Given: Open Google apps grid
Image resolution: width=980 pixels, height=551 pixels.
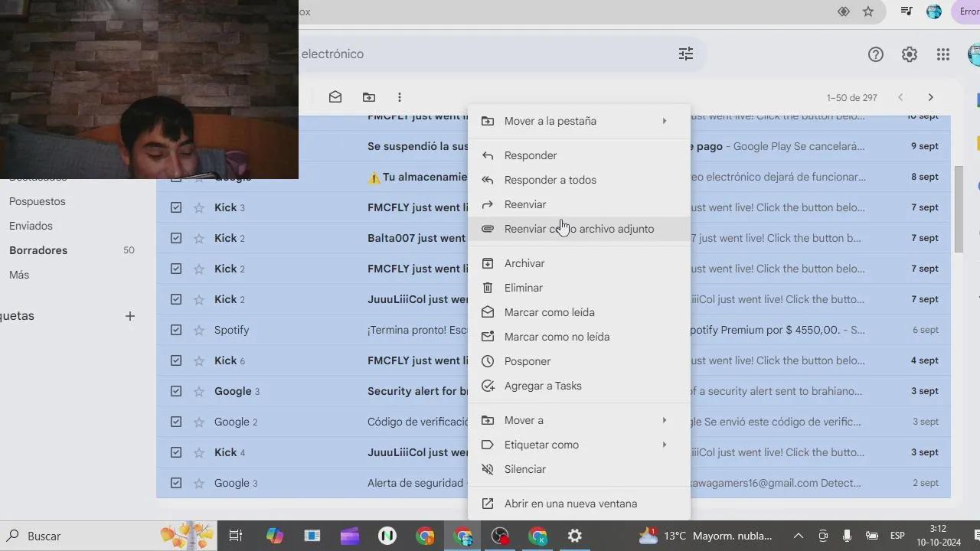Looking at the screenshot, I should [942, 54].
